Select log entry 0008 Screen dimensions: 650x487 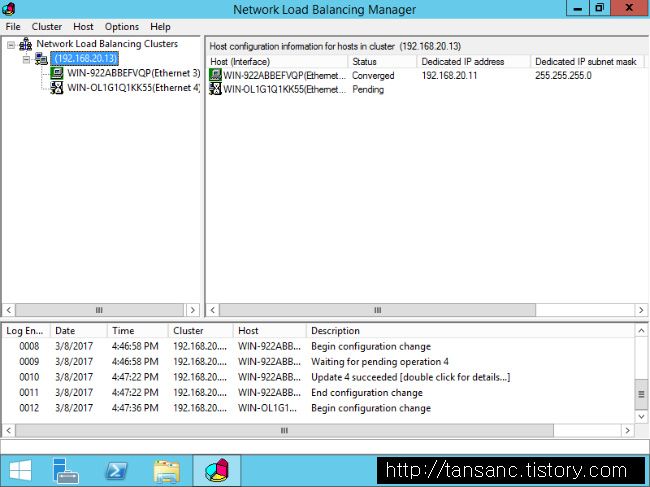(x=318, y=346)
